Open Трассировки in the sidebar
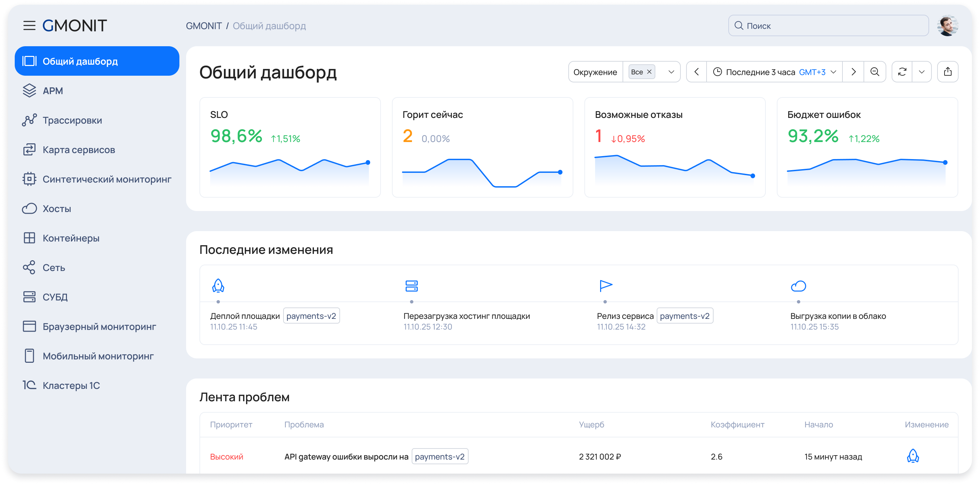 point(72,120)
